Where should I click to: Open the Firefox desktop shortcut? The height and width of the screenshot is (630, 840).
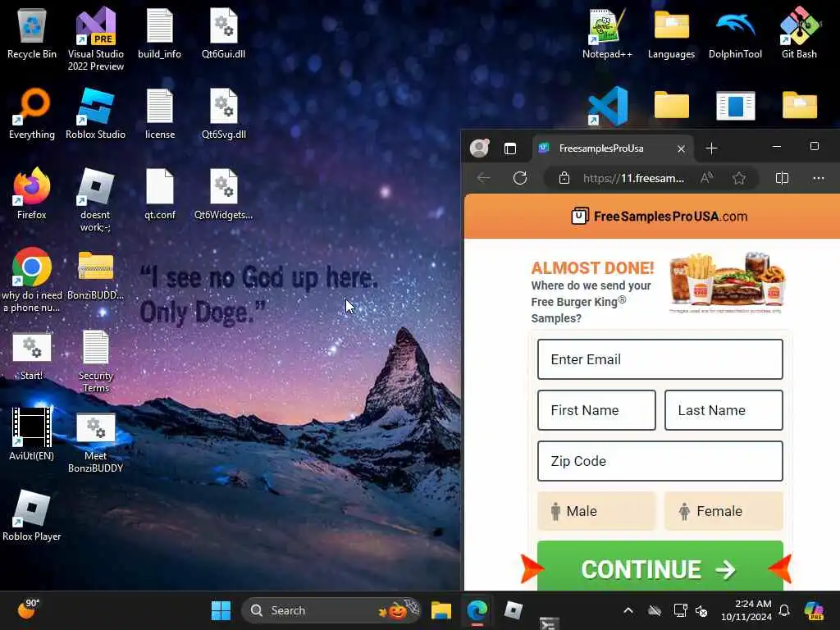click(x=32, y=194)
